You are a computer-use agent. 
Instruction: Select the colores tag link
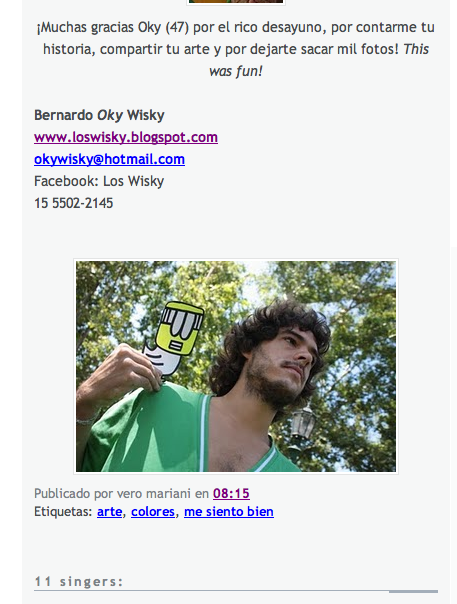click(153, 512)
